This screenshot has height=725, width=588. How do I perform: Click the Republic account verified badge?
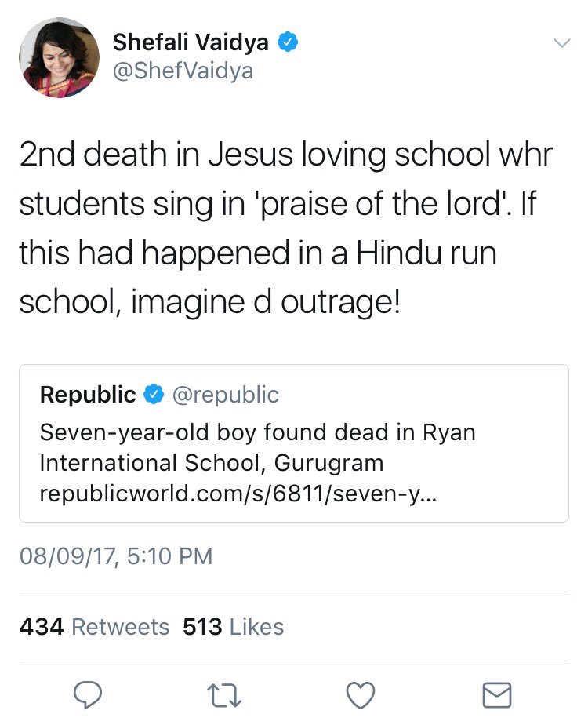[x=152, y=395]
